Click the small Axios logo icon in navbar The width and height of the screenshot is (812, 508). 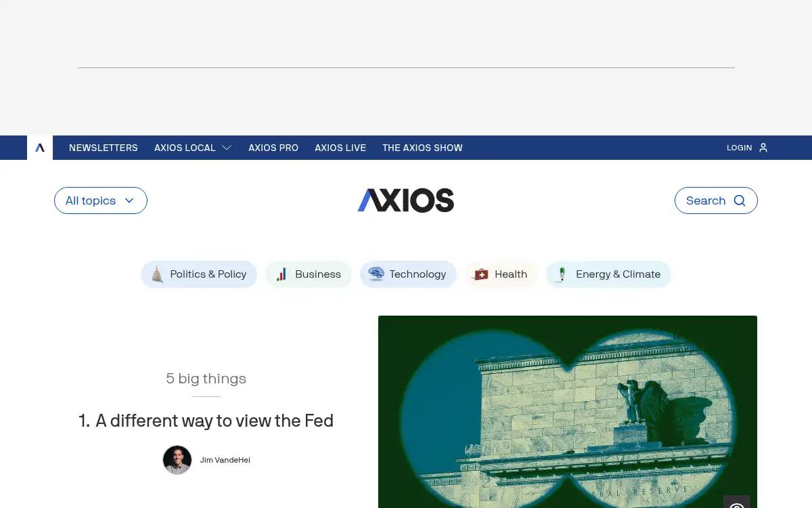[x=40, y=148]
